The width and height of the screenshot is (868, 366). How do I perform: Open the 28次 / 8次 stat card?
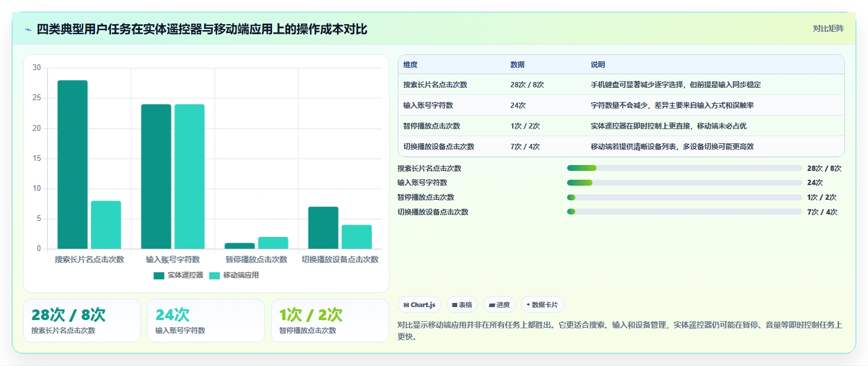[x=82, y=321]
